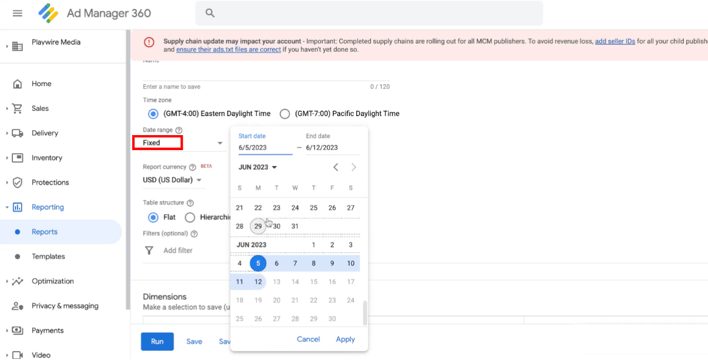Image resolution: width=708 pixels, height=361 pixels.
Task: Open JUN 2023 month selector dropdown
Action: click(x=257, y=167)
